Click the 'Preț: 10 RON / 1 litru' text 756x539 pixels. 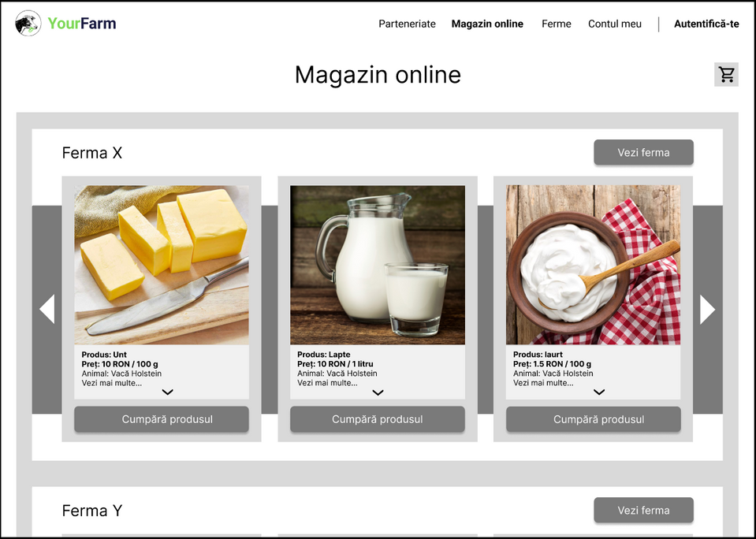pos(335,364)
